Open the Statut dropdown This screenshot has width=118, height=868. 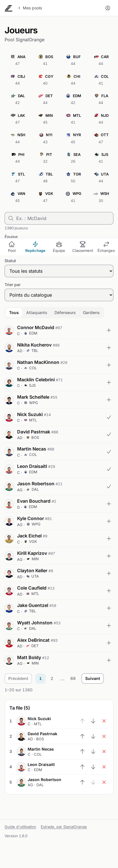click(59, 271)
